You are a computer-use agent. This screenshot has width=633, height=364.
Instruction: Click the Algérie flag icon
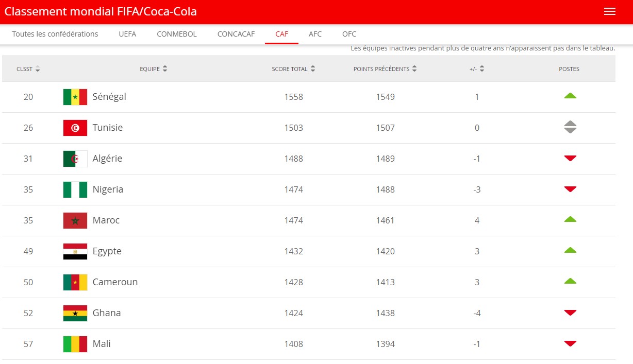[75, 159]
